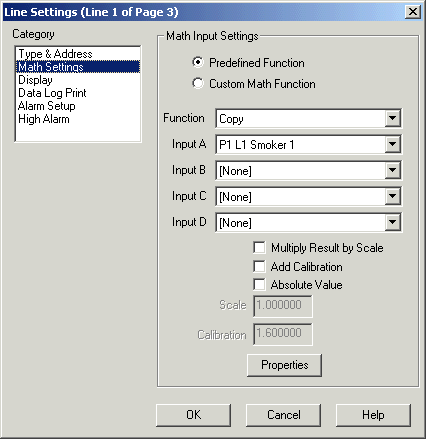Image resolution: width=426 pixels, height=439 pixels.
Task: Check the Add Calibration box
Action: (259, 267)
